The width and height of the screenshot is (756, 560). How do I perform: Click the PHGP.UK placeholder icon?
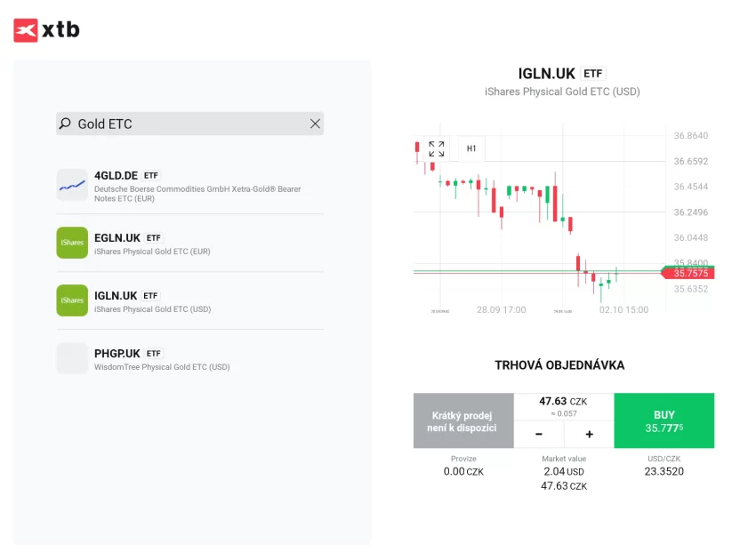click(72, 358)
